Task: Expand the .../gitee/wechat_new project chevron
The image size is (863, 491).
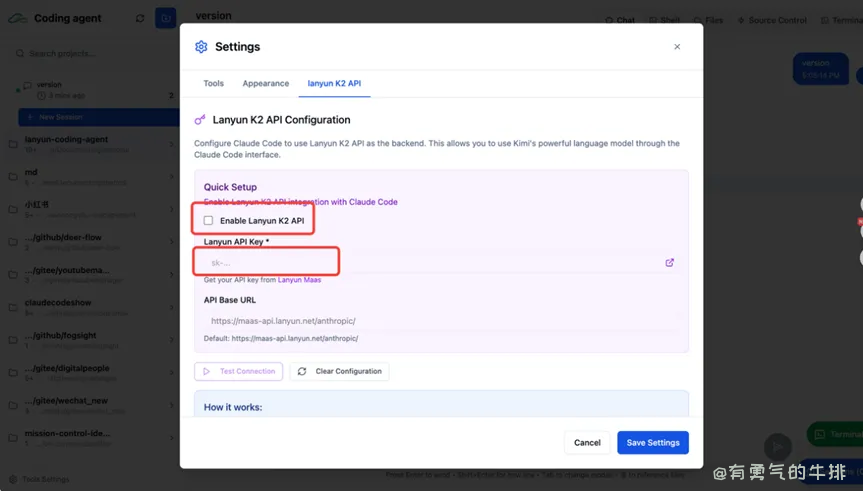Action: point(172,405)
